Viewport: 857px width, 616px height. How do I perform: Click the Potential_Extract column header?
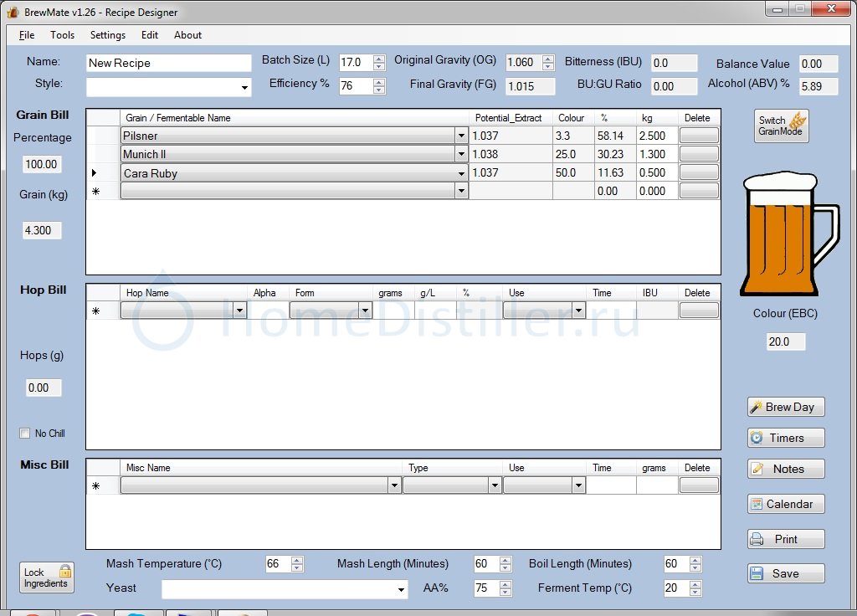pyautogui.click(x=511, y=118)
